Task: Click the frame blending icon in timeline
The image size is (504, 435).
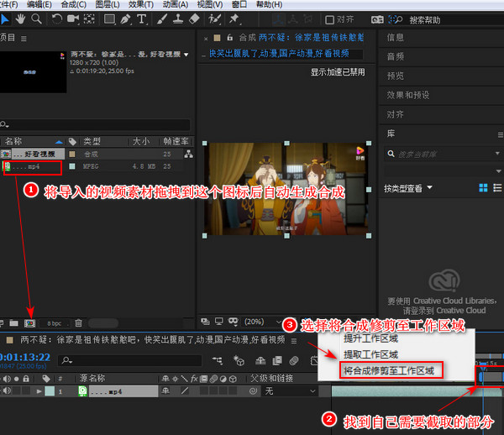Action: pos(277,361)
